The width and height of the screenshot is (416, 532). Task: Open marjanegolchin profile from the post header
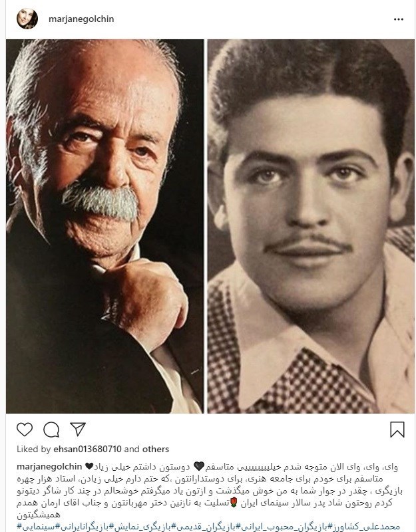[81, 19]
